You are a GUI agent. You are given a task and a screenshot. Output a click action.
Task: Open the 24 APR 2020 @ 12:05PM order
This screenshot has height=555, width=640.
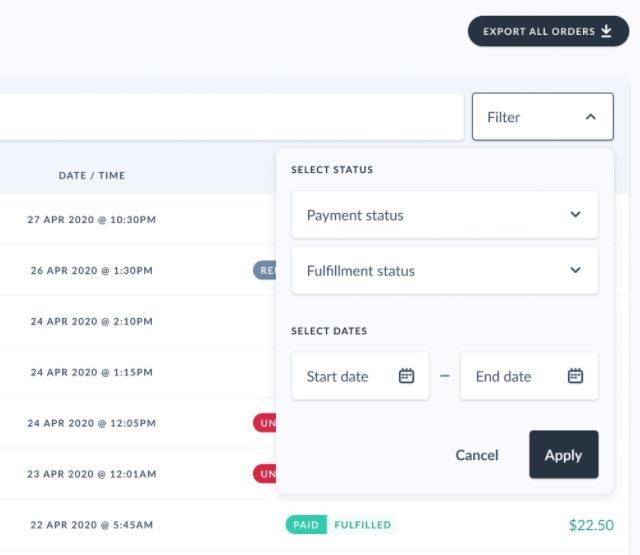coord(92,423)
